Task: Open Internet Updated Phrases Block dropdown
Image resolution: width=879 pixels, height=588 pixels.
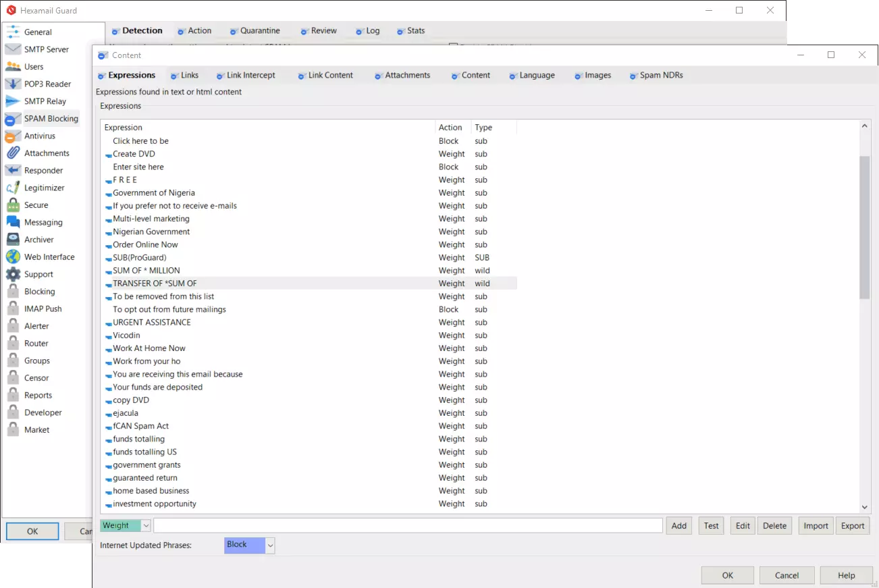Action: point(270,545)
